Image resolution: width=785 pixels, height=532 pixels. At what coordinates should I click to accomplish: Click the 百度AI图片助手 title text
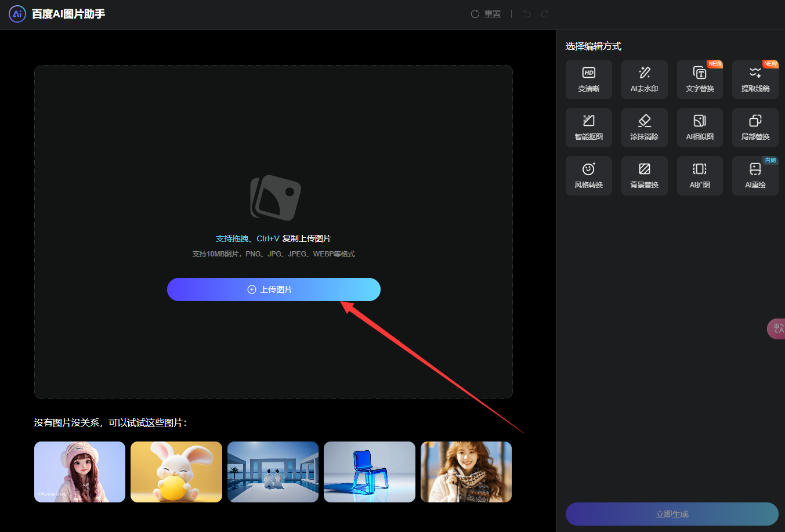point(68,14)
